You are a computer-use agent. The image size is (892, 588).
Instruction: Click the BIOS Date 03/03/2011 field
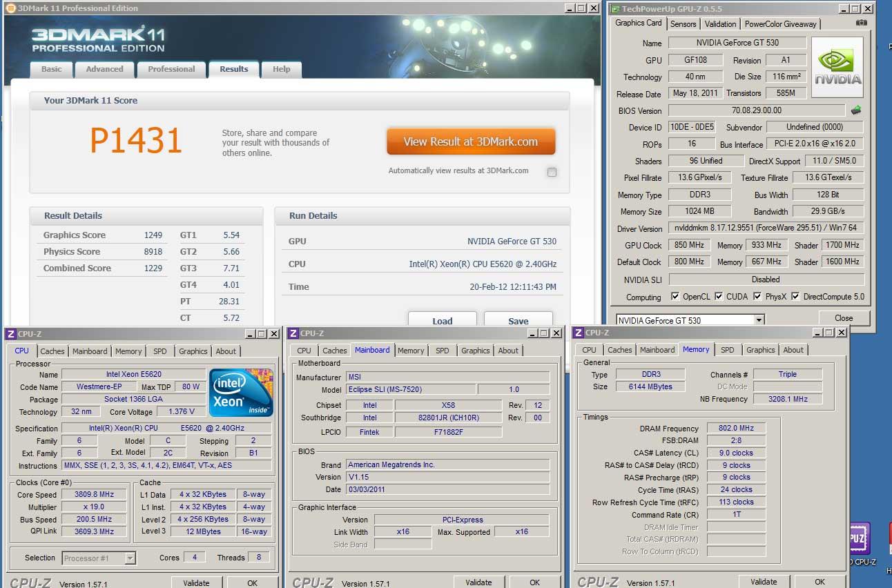tap(447, 489)
